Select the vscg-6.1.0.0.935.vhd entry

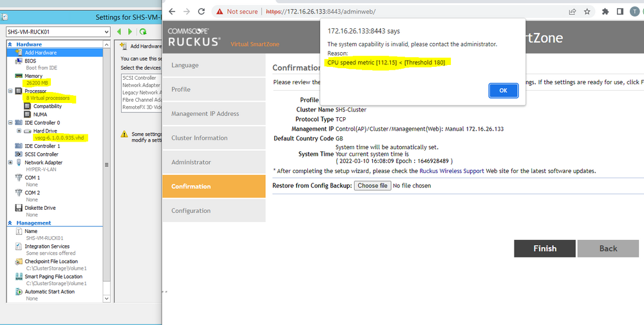click(59, 138)
